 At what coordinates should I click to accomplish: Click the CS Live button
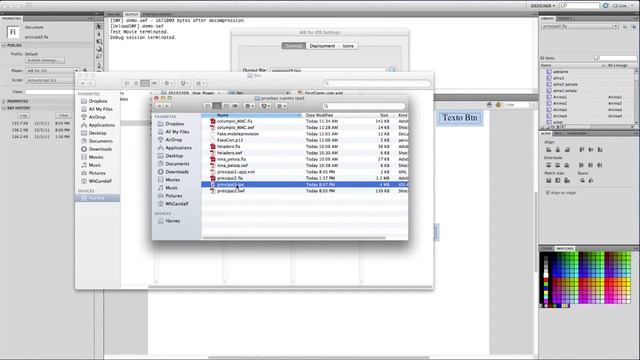click(x=620, y=6)
